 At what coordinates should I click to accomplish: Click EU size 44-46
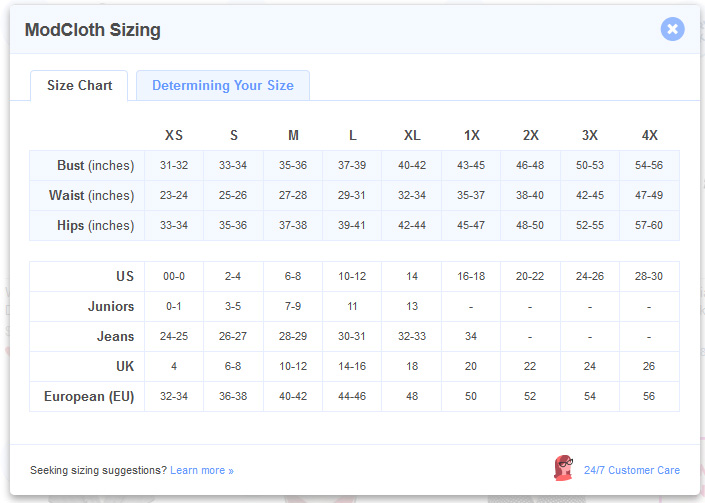[352, 396]
